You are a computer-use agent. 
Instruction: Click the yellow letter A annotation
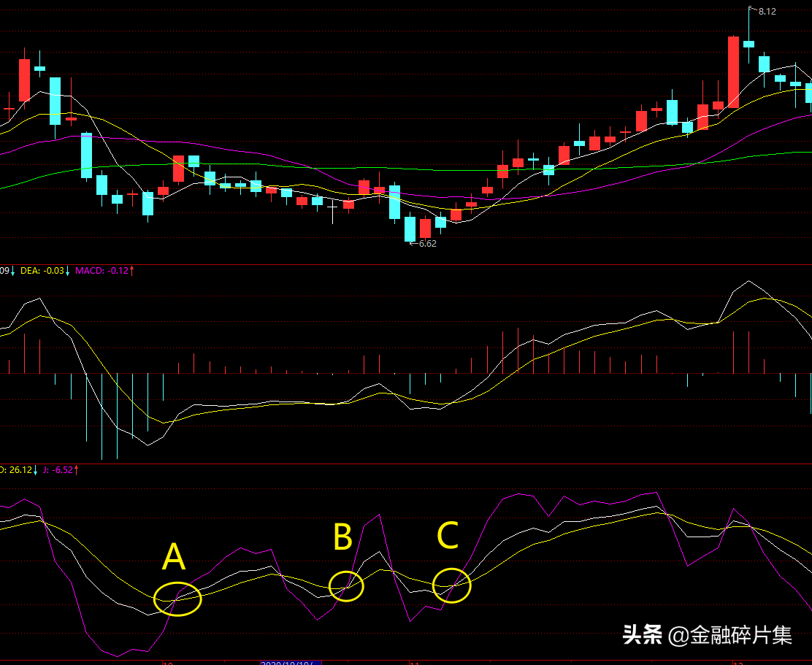click(173, 558)
